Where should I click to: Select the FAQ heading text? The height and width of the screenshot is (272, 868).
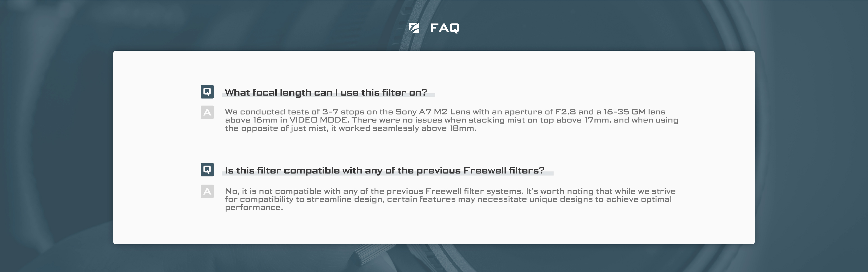tap(445, 28)
